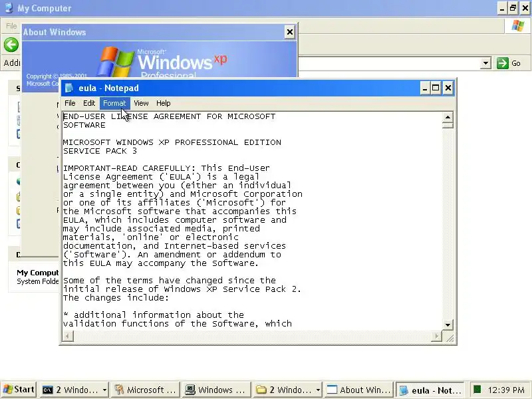Open the Help menu in Notepad
532x399 pixels.
[163, 103]
